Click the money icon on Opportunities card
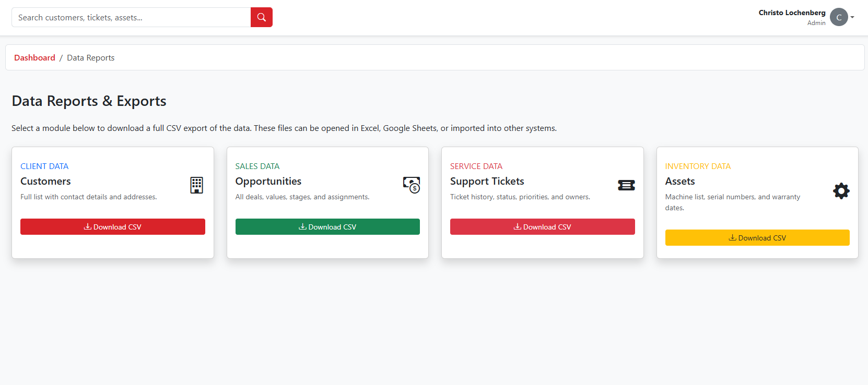Viewport: 868px width, 385px height. 412,185
